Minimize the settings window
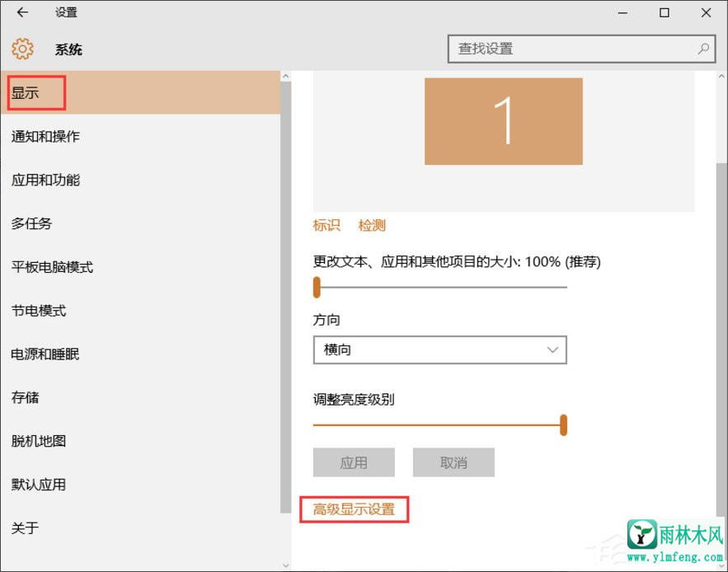The image size is (728, 572). 622,13
